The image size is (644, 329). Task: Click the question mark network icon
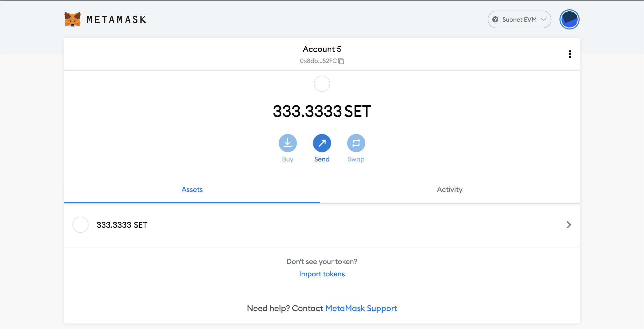pos(495,19)
